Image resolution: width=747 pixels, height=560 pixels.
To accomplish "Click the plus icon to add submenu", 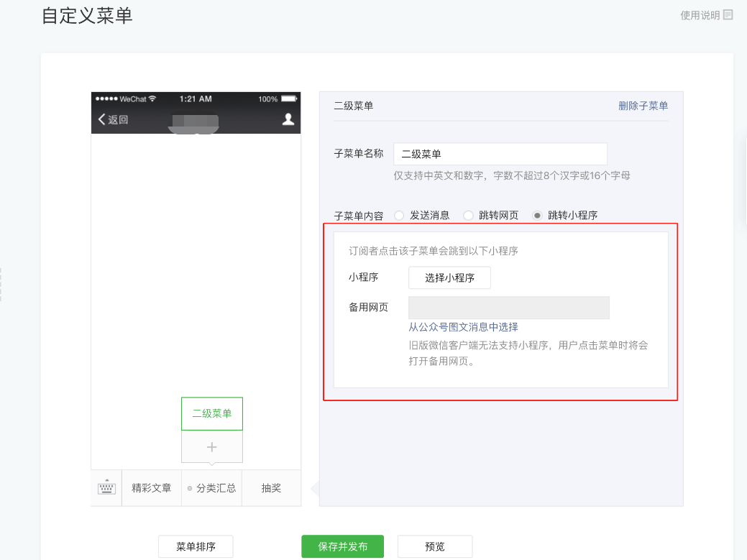I will tap(212, 447).
